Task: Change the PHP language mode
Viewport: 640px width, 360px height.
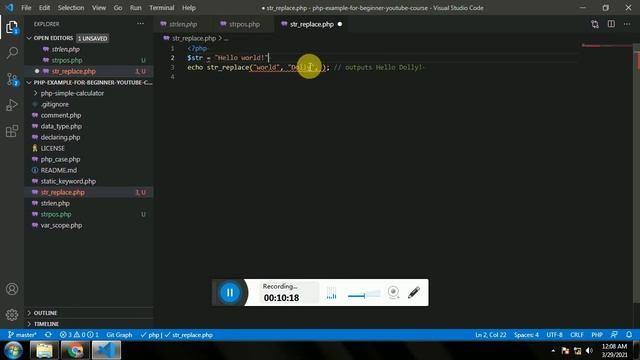Action: [597, 335]
